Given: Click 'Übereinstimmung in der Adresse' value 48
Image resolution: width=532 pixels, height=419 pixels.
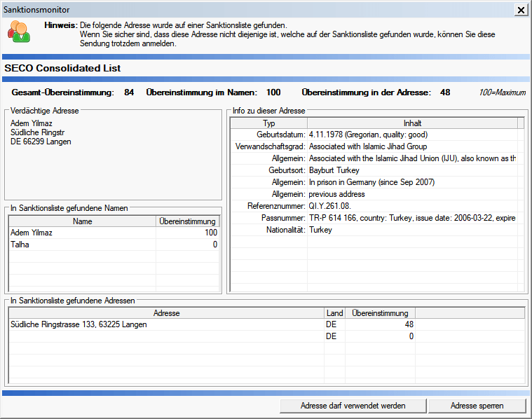Looking at the screenshot, I should pos(445,92).
